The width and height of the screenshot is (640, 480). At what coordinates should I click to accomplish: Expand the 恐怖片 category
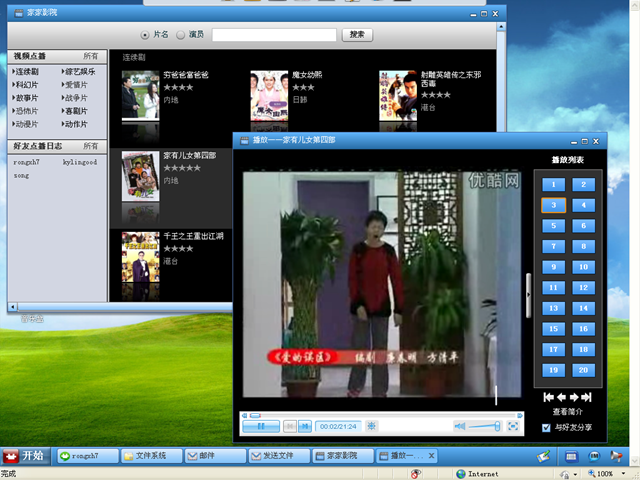click(x=25, y=111)
